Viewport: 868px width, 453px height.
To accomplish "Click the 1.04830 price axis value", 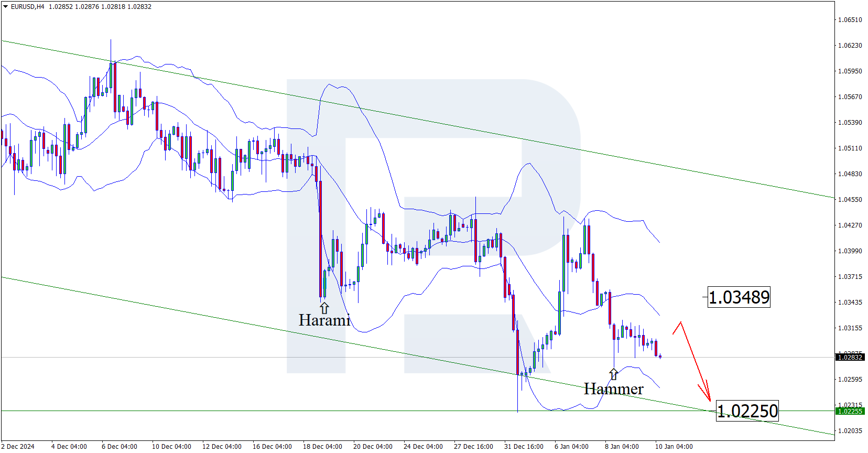I will click(x=850, y=174).
